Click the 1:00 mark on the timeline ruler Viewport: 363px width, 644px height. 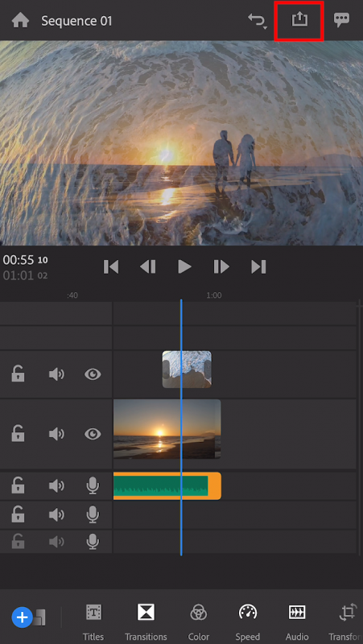[x=214, y=295]
